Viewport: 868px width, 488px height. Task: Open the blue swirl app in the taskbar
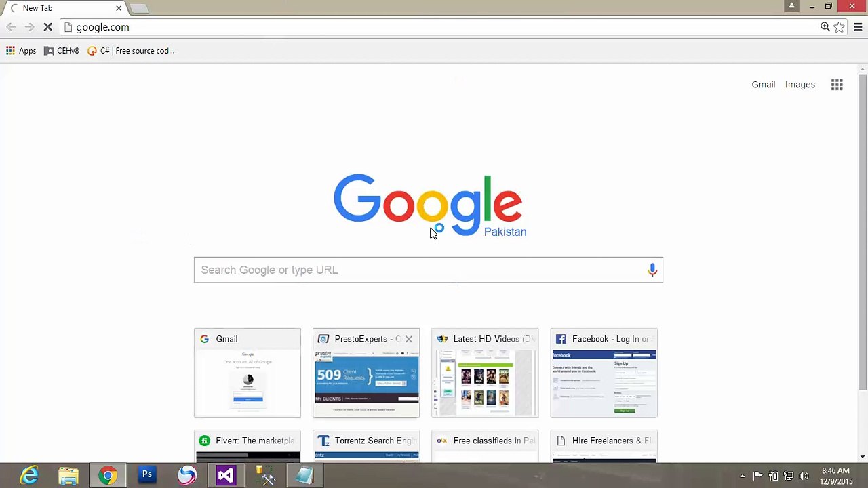tap(186, 476)
